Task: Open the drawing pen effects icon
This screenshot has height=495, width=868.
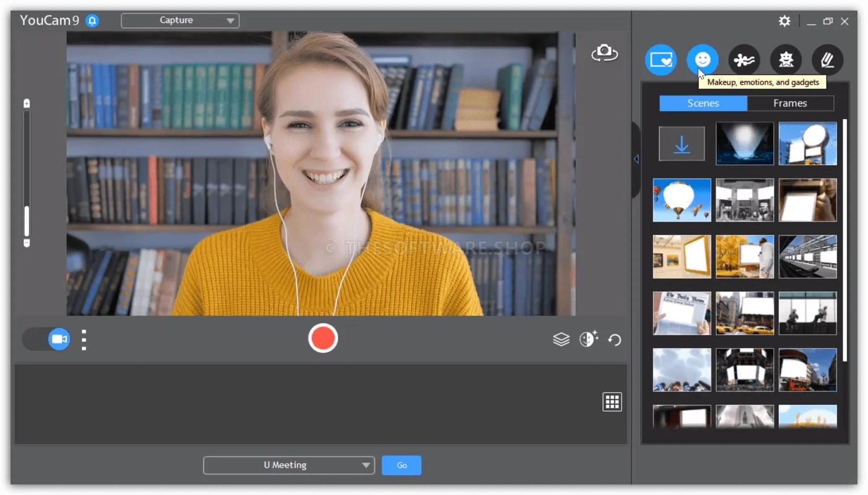Action: click(827, 60)
